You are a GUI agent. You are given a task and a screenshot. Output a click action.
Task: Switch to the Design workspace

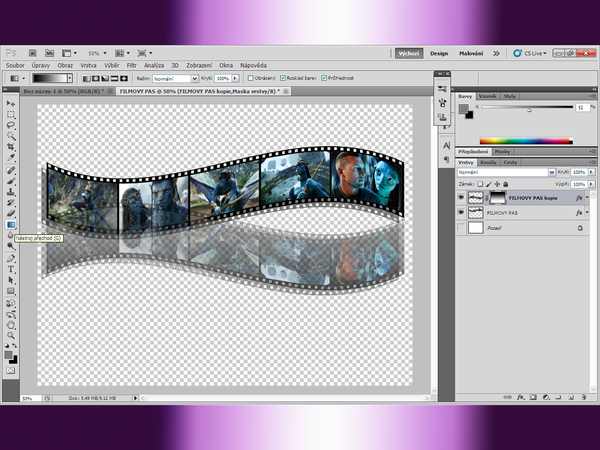pyautogui.click(x=439, y=53)
